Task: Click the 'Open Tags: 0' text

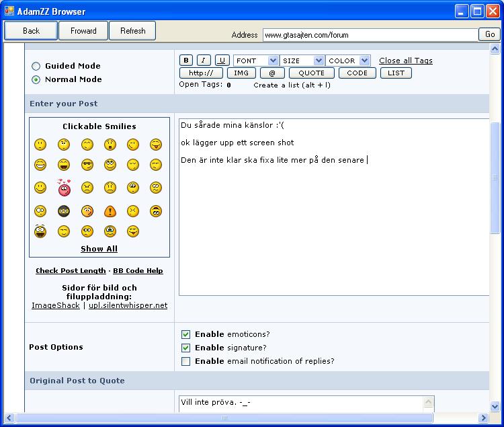Action: tap(205, 85)
